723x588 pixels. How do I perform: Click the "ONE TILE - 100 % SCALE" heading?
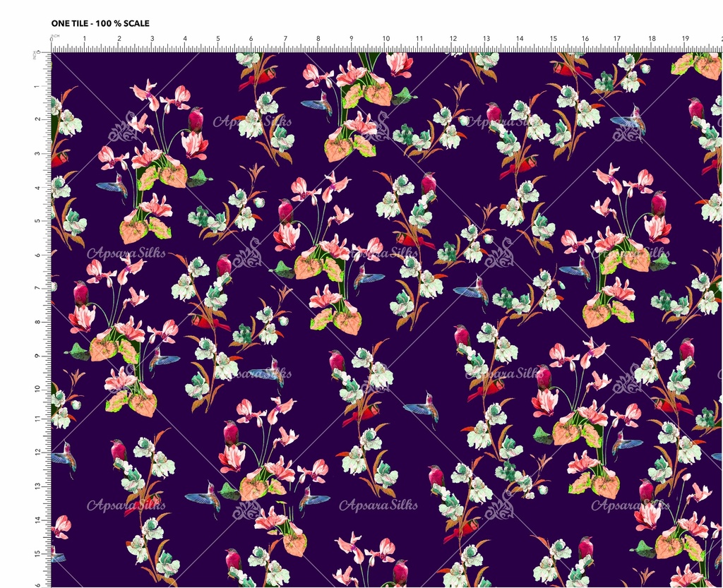[x=100, y=23]
